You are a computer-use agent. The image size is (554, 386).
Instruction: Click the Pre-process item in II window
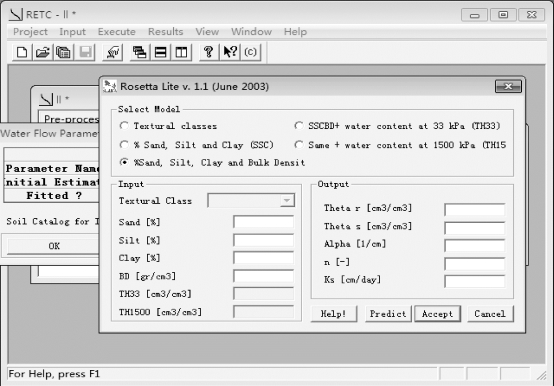[71, 119]
